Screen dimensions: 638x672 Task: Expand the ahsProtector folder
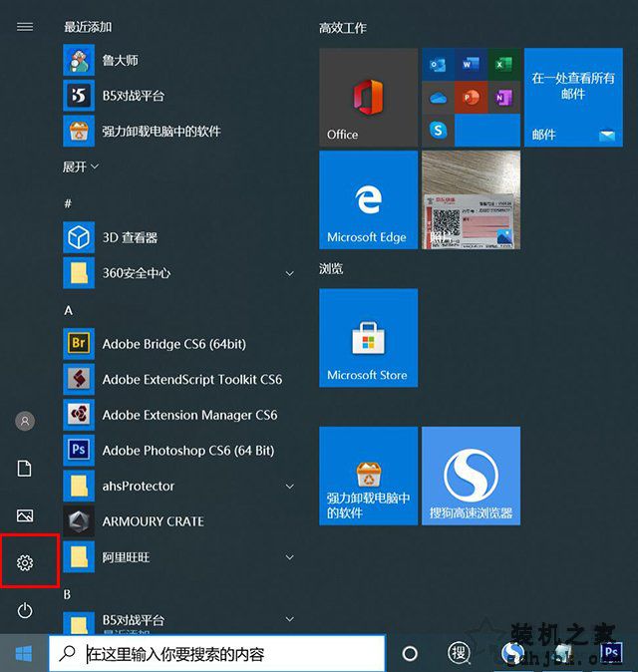290,486
